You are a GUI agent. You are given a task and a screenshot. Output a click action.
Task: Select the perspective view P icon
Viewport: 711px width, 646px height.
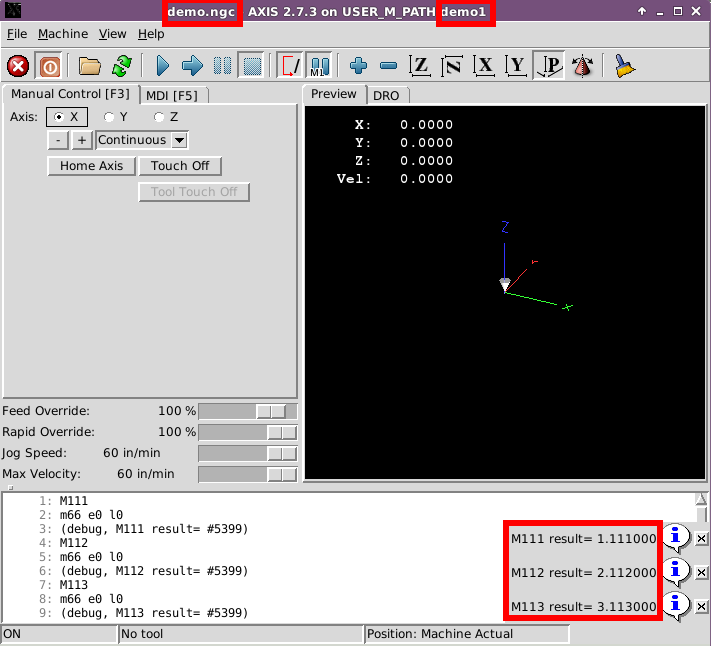pyautogui.click(x=549, y=66)
